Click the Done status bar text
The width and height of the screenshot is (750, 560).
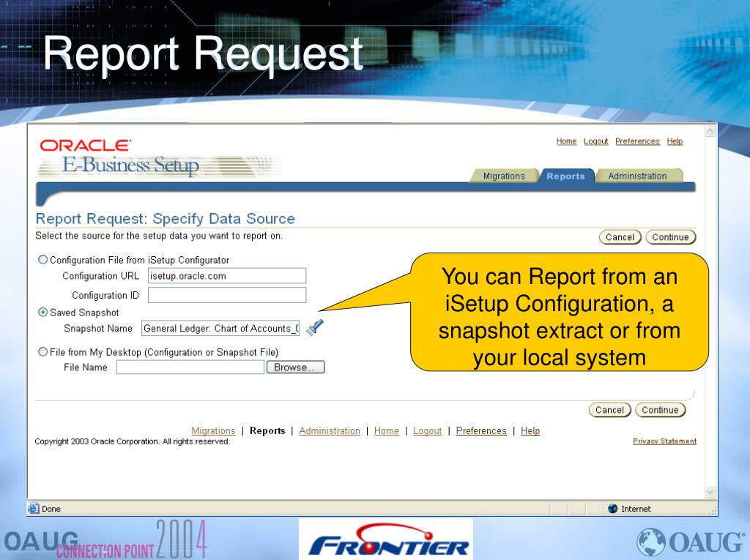(x=51, y=509)
